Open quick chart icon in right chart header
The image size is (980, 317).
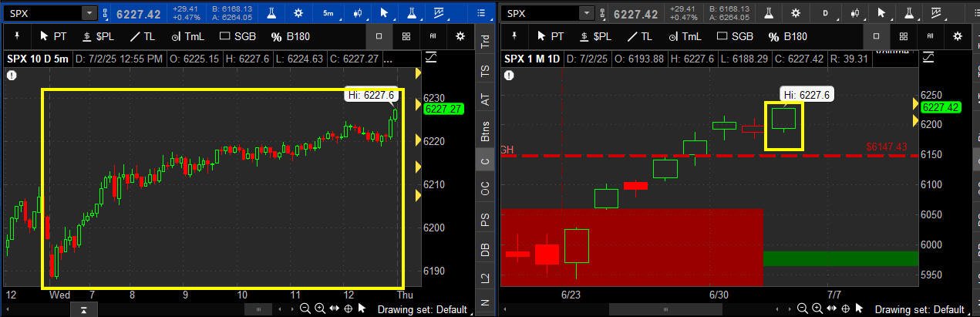coord(935,13)
